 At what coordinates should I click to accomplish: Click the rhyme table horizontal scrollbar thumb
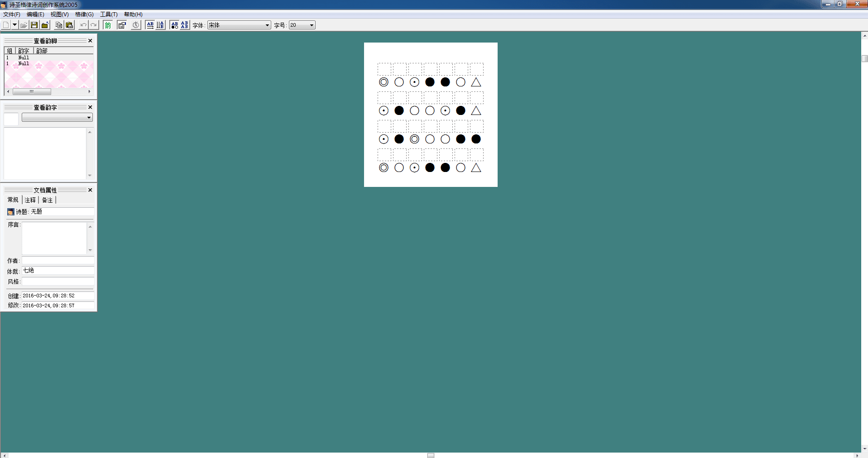(32, 91)
